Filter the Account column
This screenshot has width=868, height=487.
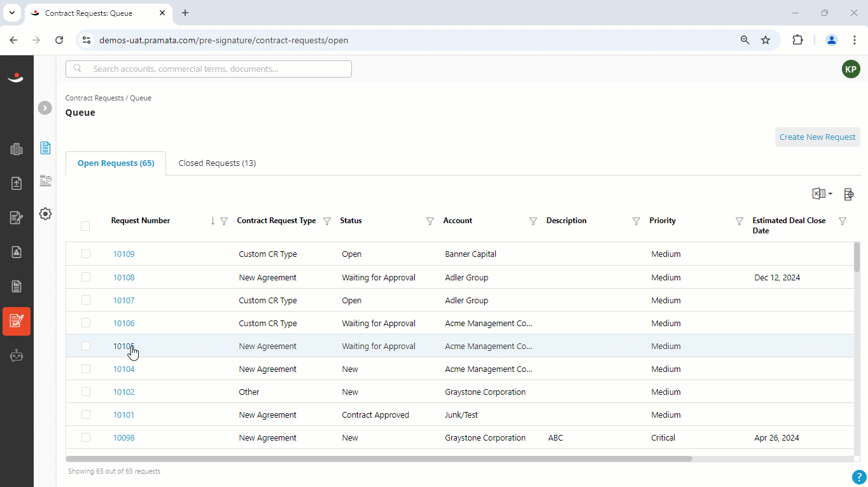click(533, 221)
